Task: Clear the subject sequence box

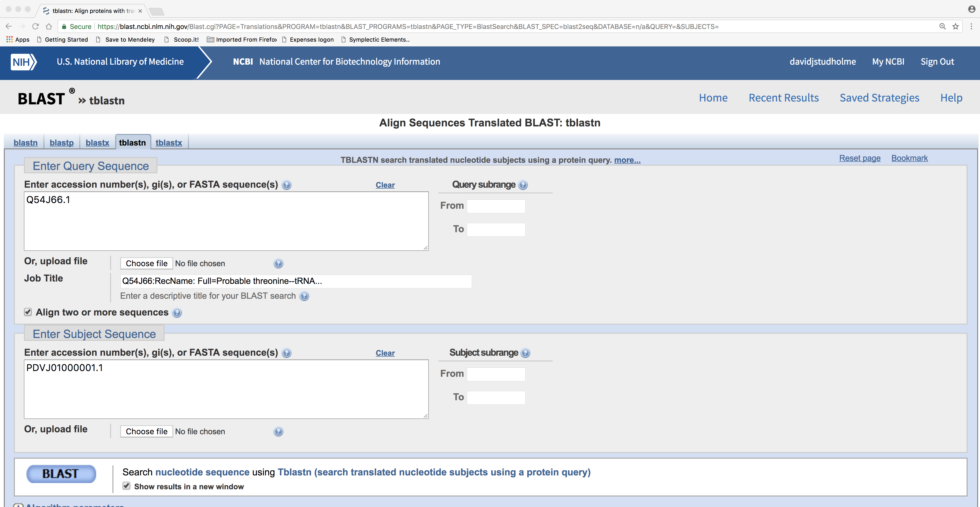Action: click(385, 353)
